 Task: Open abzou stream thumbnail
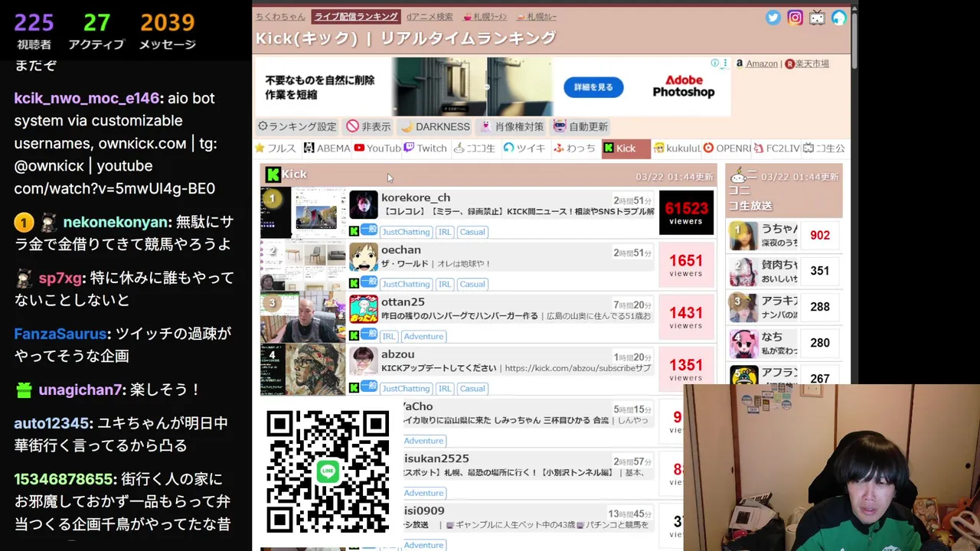click(303, 369)
